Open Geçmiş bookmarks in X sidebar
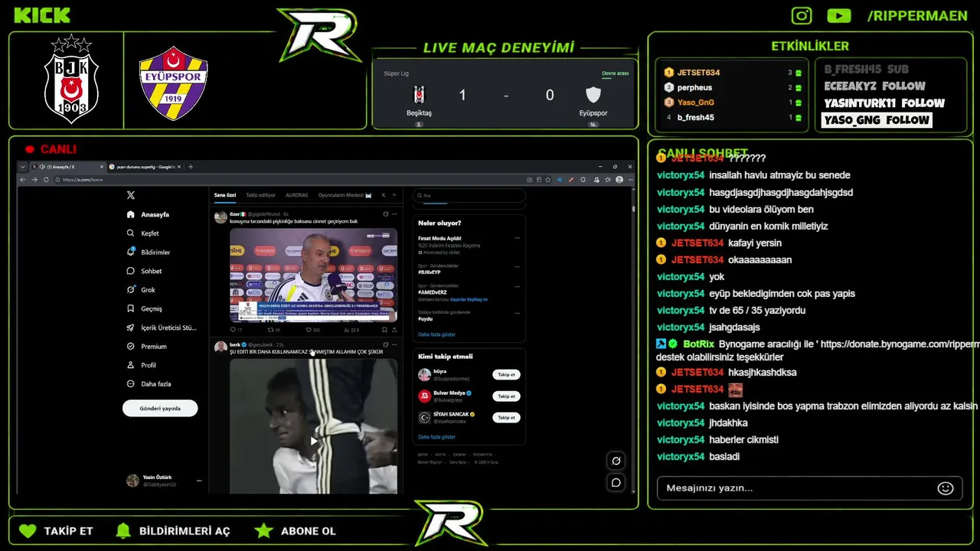980x551 pixels. [145, 308]
